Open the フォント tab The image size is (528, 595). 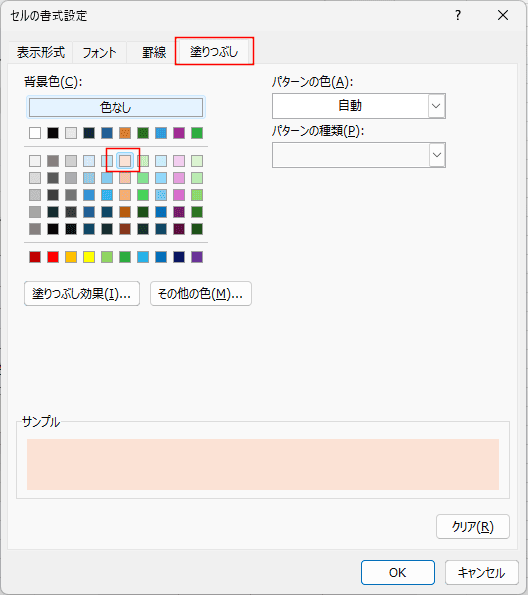point(99,52)
